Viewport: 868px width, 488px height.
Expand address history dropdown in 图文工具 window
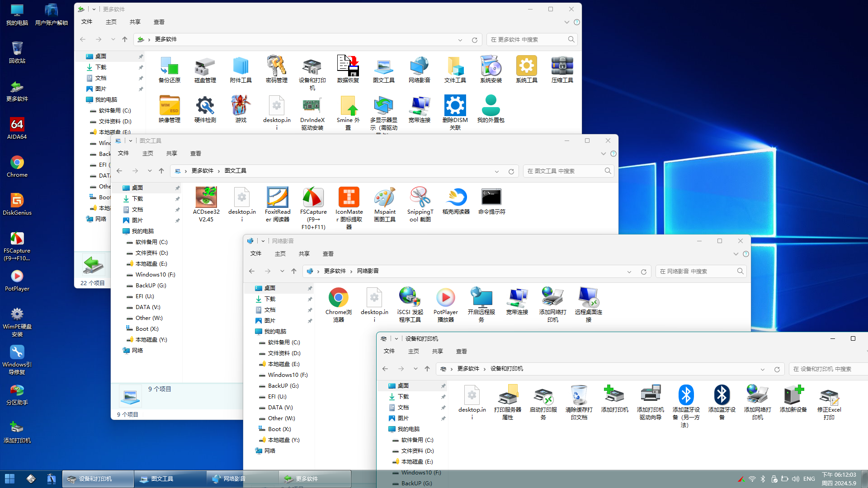click(497, 171)
